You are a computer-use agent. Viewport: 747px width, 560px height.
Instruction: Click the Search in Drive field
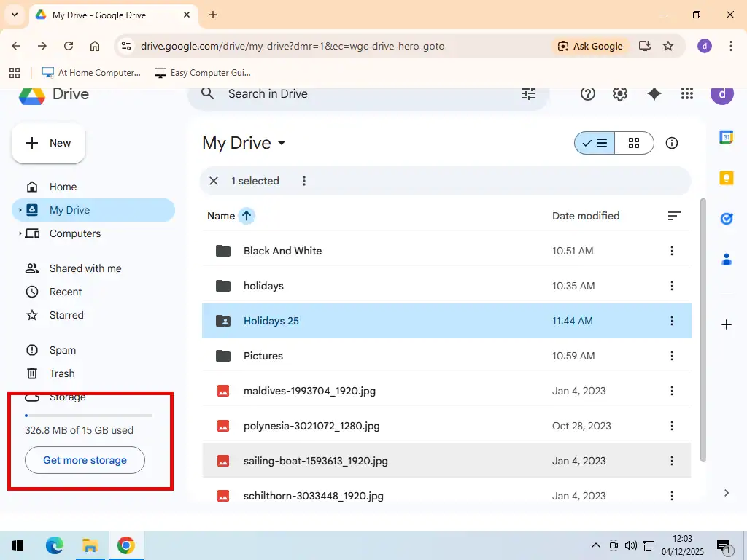[328, 93]
